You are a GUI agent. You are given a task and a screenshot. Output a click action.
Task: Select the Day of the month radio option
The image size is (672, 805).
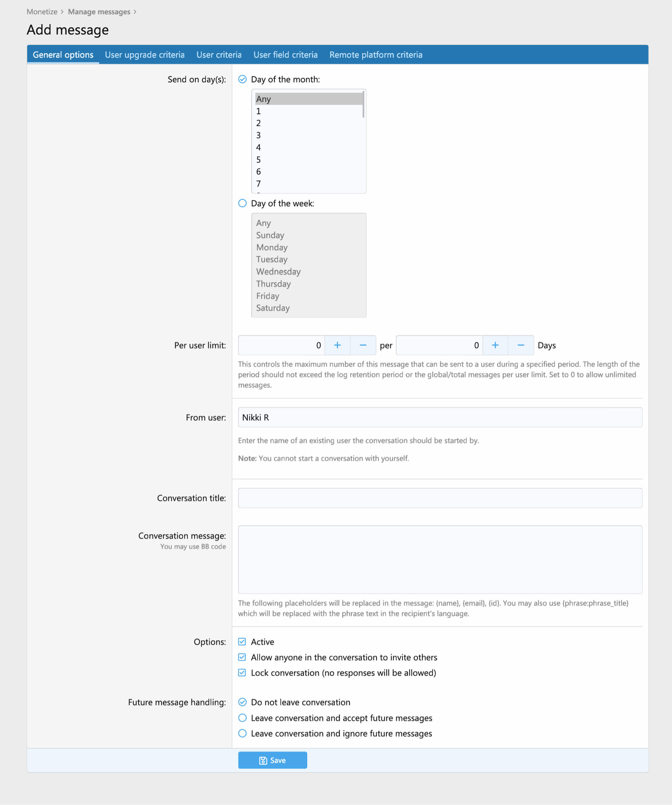coord(243,79)
